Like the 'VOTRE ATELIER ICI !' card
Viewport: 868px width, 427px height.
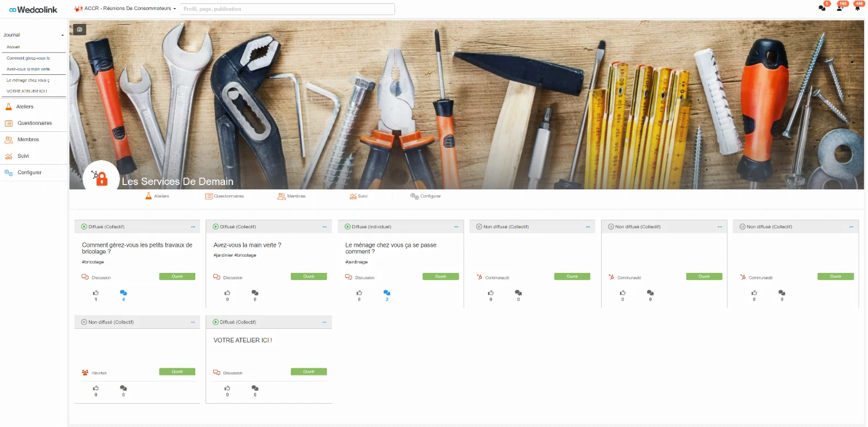227,388
